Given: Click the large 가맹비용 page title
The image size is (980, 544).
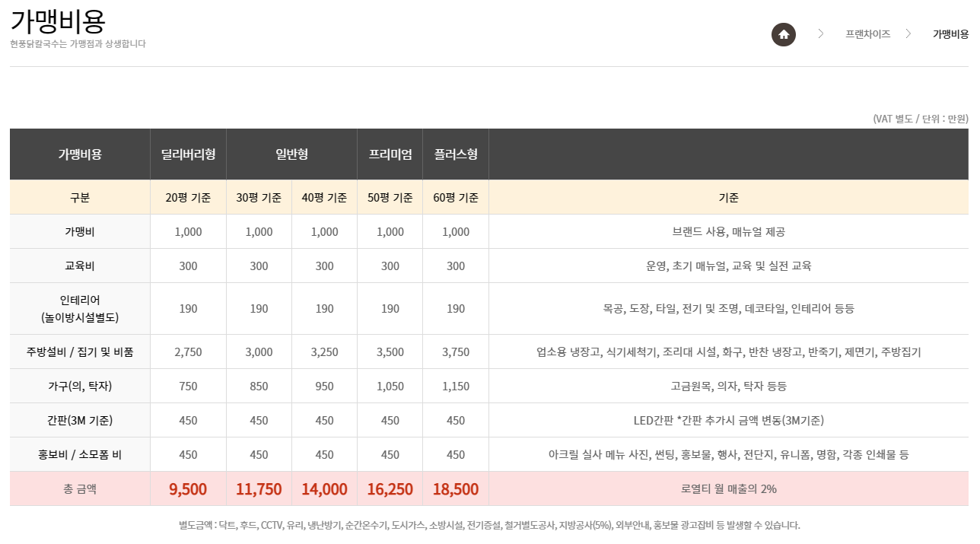Looking at the screenshot, I should [x=58, y=21].
